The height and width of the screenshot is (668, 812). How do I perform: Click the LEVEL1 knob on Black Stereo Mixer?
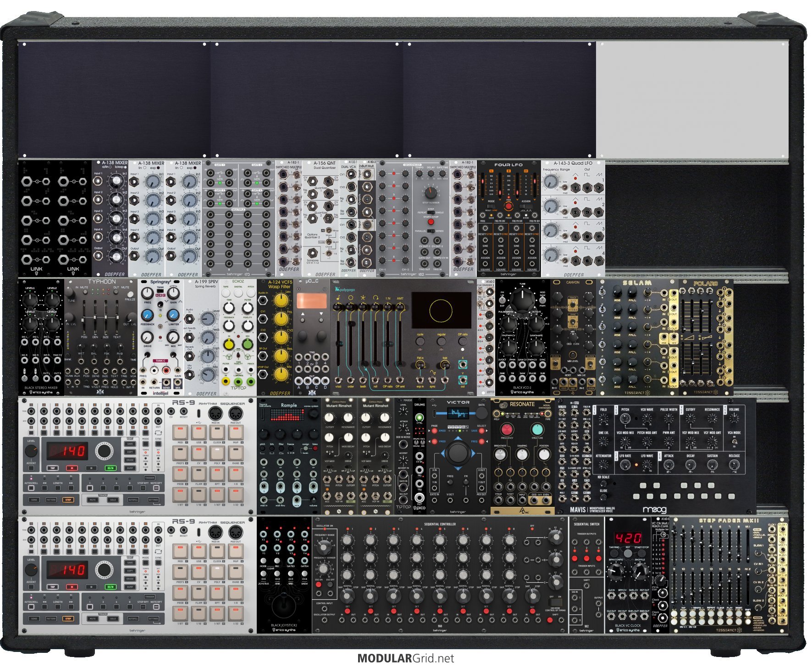(30, 300)
